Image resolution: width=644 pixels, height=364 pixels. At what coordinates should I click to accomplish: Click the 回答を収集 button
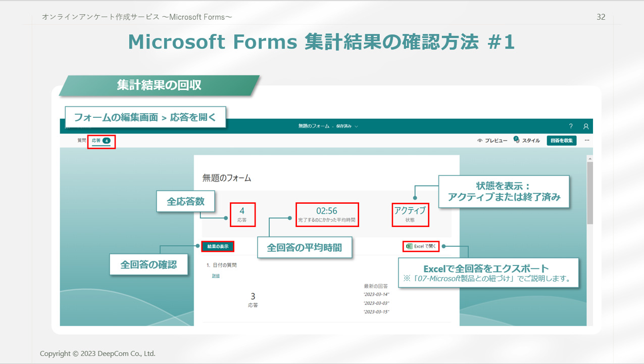coord(561,141)
